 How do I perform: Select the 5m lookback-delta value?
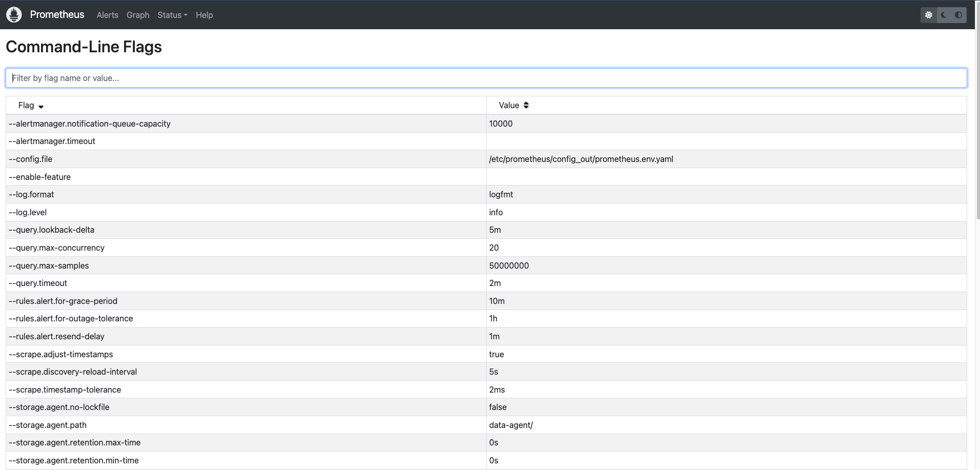(x=495, y=230)
